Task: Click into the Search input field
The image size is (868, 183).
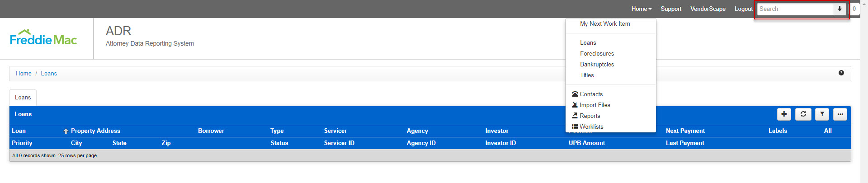Action: pos(795,9)
